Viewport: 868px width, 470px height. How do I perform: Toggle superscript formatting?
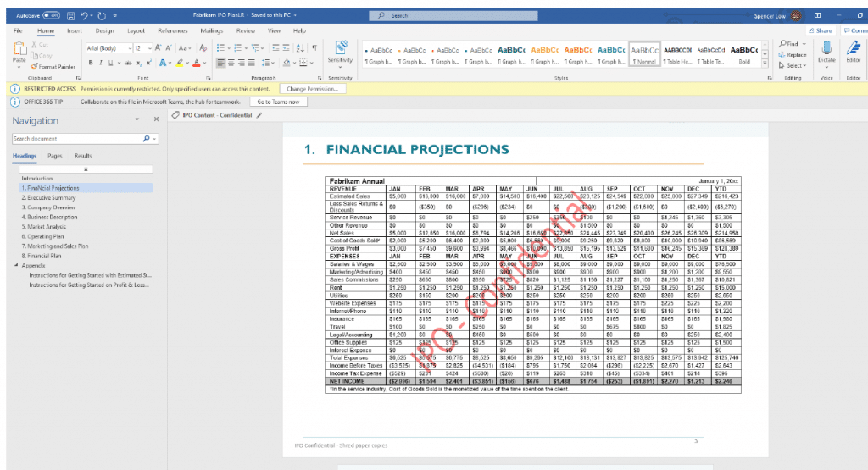[x=149, y=63]
